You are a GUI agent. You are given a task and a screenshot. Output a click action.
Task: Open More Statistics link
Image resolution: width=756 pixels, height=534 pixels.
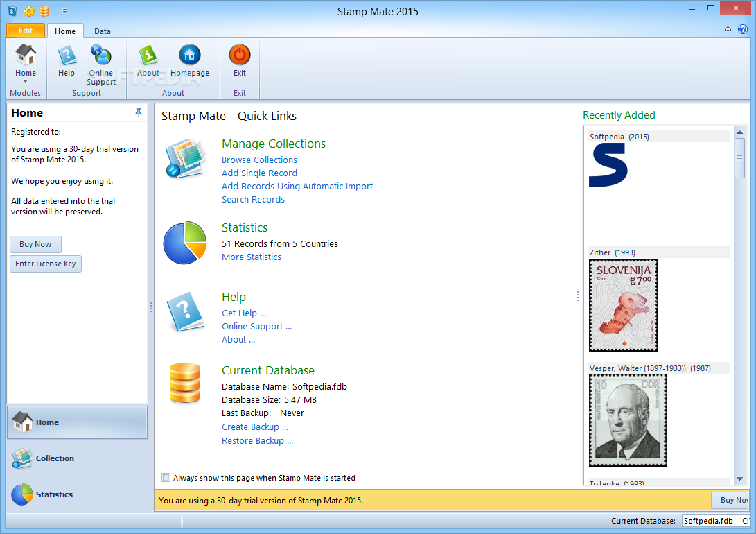pyautogui.click(x=252, y=257)
